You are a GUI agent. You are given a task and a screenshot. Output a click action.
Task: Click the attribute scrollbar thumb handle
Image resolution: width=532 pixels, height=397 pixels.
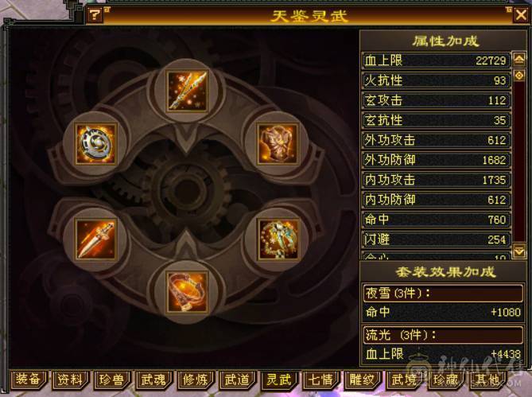tap(519, 76)
